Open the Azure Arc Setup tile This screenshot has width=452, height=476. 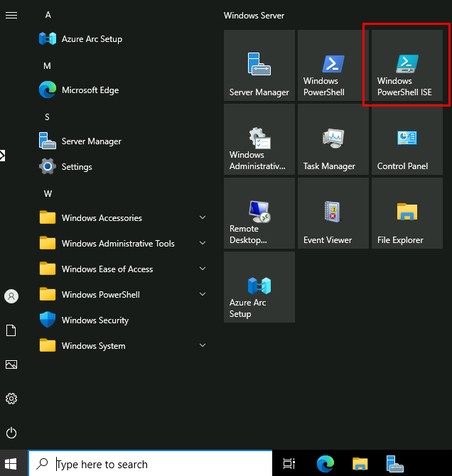[259, 287]
